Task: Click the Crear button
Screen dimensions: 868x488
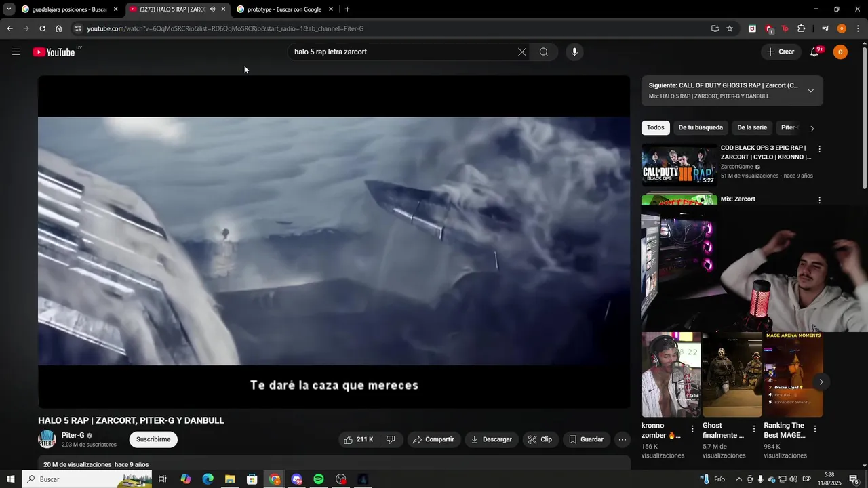Action: click(x=781, y=52)
